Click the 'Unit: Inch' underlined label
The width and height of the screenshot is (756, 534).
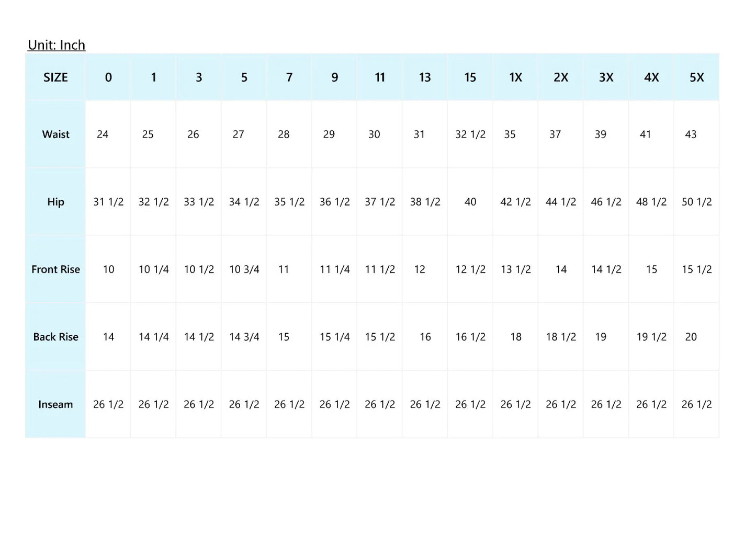pos(57,45)
